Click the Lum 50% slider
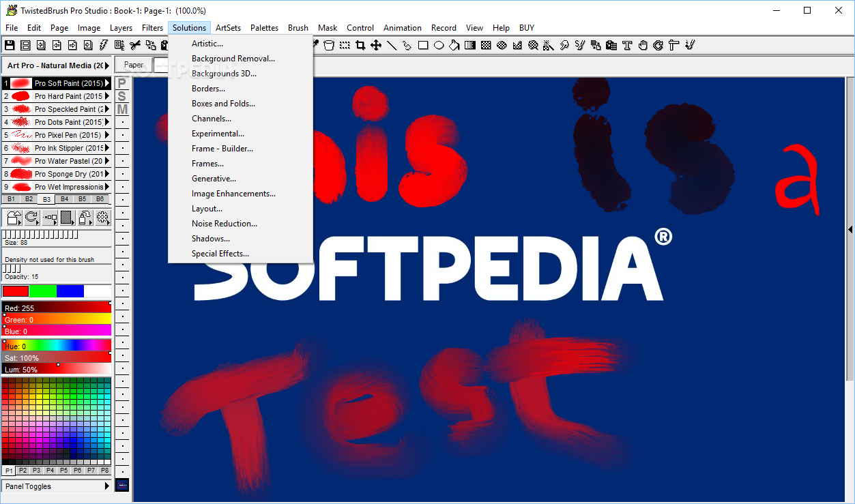This screenshot has height=504, width=855. (57, 369)
